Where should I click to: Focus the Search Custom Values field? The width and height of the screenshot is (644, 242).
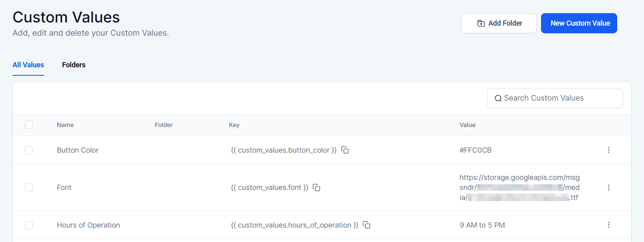(559, 98)
